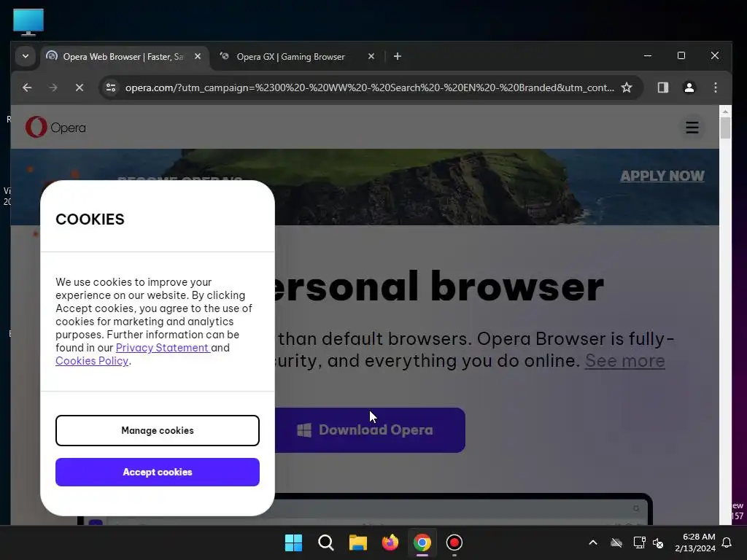Screen dimensions: 747x560
Task: Stop loading the page
Action: [x=80, y=87]
